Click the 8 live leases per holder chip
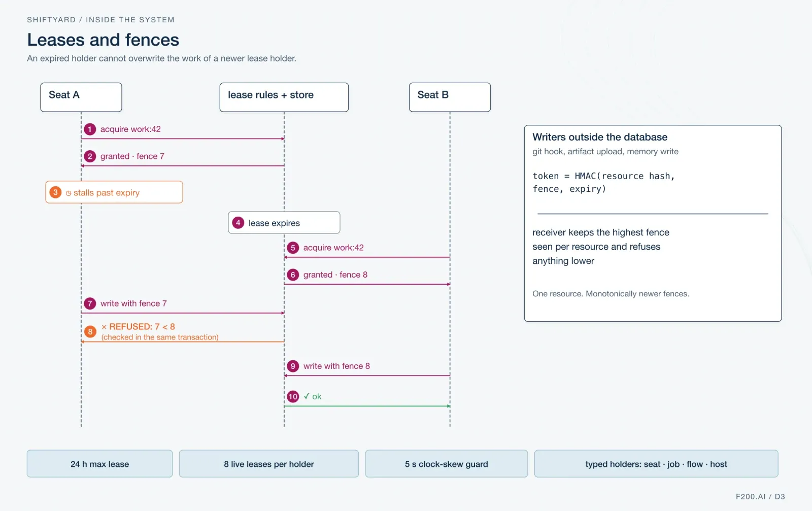Image resolution: width=812 pixels, height=511 pixels. [269, 464]
